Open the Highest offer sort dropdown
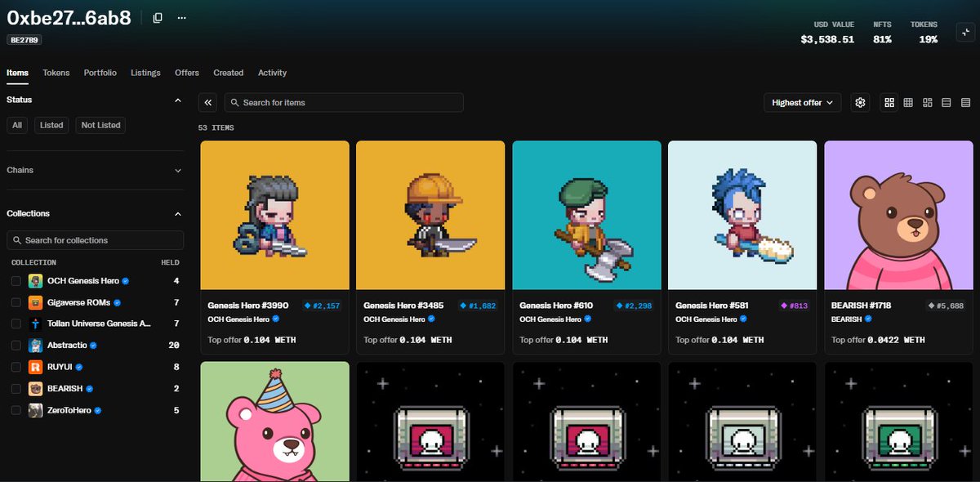This screenshot has width=980, height=482. (x=802, y=102)
